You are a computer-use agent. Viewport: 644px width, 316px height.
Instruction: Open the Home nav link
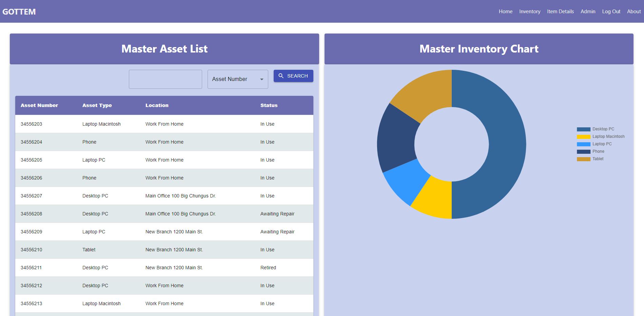click(x=505, y=12)
